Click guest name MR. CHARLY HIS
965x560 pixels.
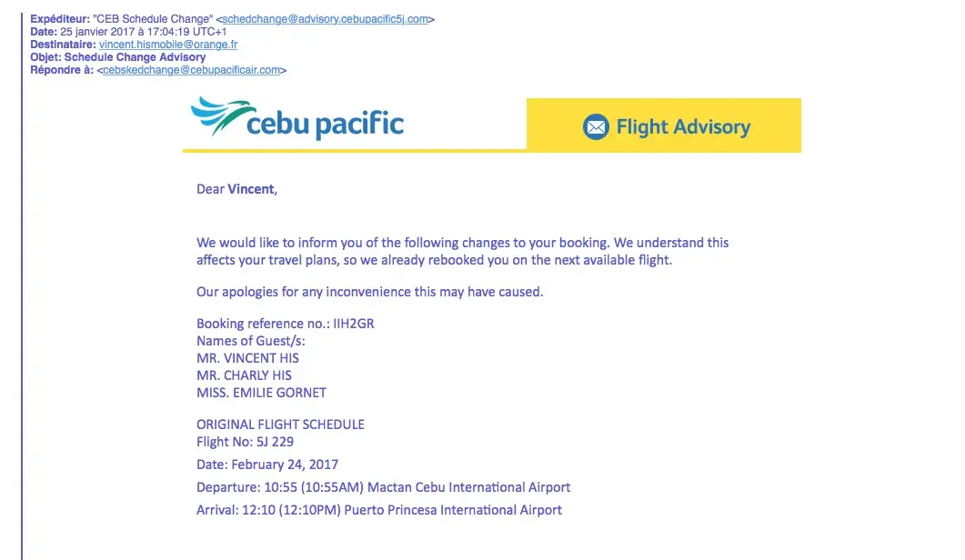[x=244, y=375]
